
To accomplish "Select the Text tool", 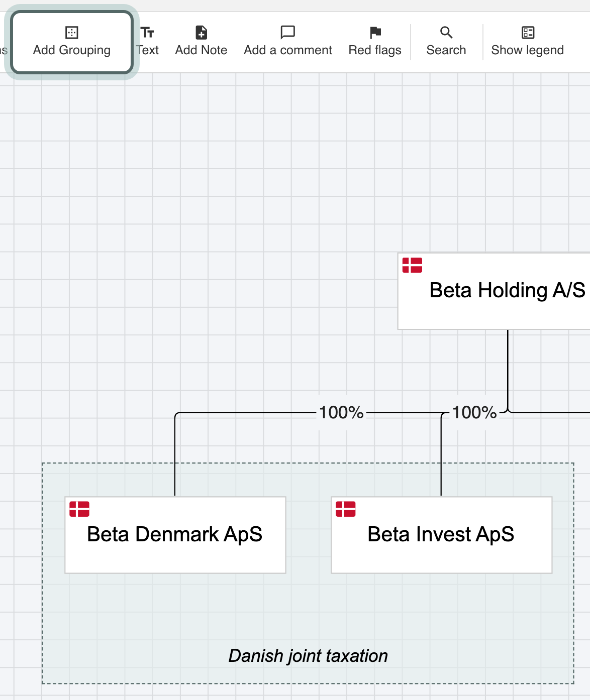I will (x=147, y=42).
